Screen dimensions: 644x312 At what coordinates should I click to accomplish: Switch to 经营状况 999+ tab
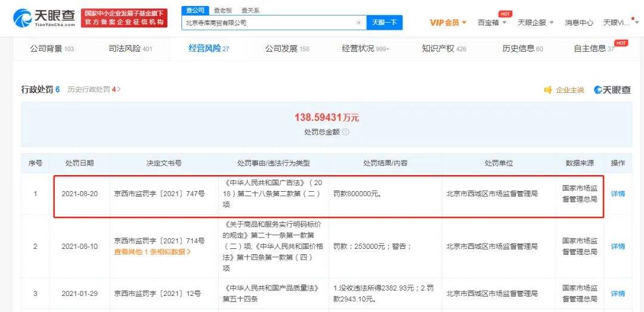pyautogui.click(x=366, y=49)
